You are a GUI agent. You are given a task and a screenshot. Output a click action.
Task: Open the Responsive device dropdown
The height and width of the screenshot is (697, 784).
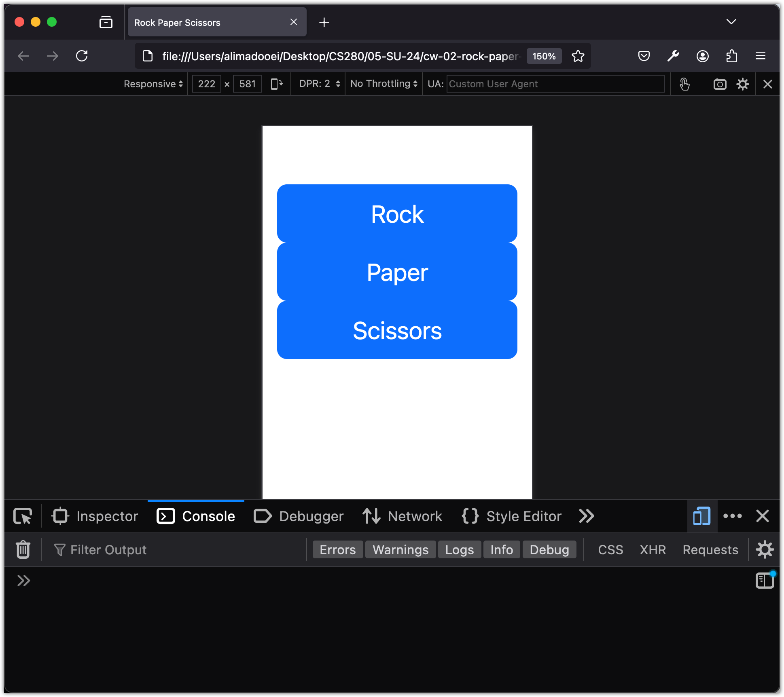click(x=153, y=84)
